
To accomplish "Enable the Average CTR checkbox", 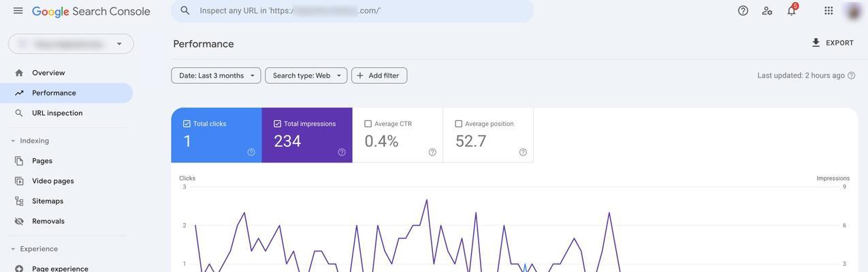I will click(x=368, y=124).
